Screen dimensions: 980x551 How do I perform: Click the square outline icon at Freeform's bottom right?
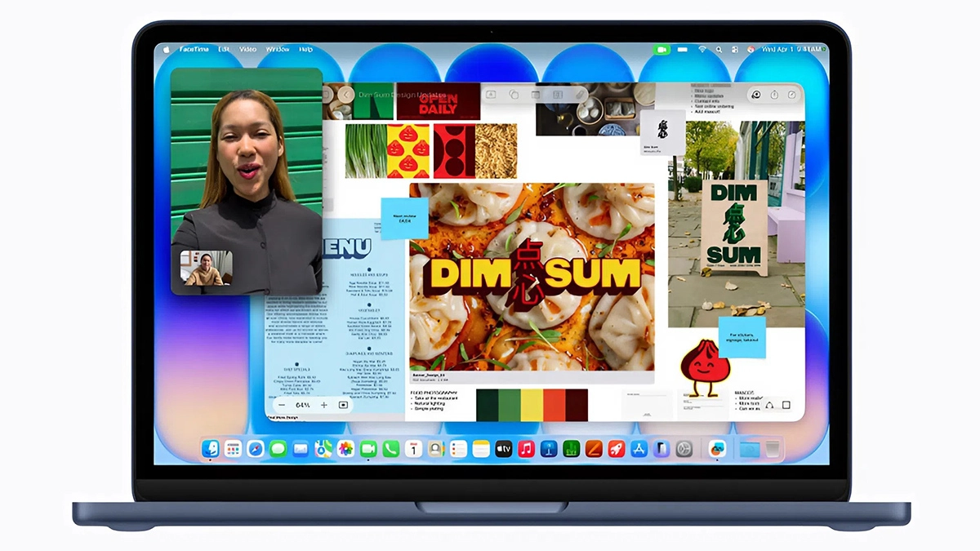[x=786, y=405]
